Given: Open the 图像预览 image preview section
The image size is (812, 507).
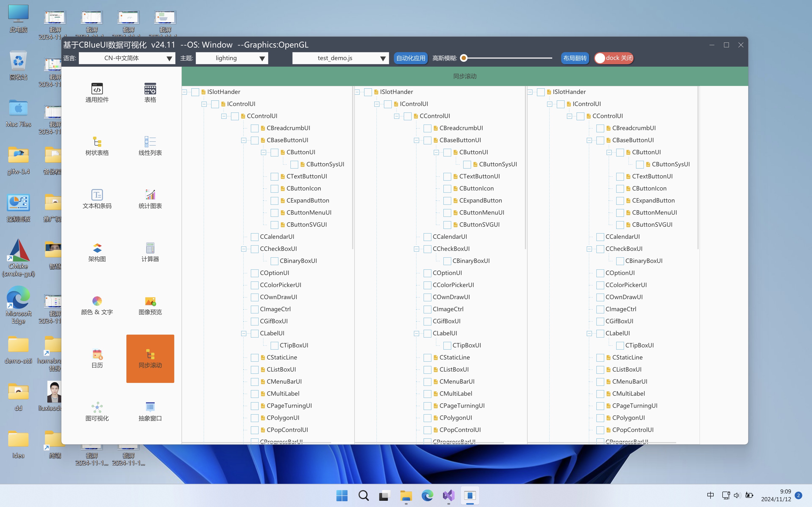Looking at the screenshot, I should pos(150,305).
